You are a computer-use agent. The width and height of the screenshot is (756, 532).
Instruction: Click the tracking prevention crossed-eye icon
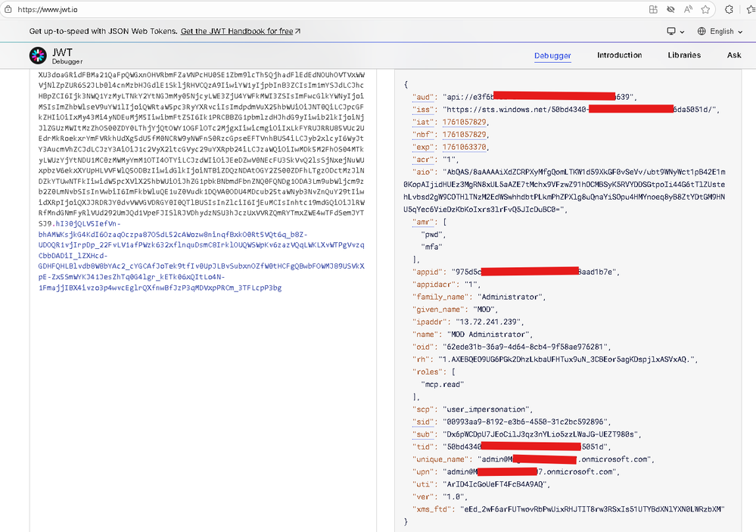point(670,9)
